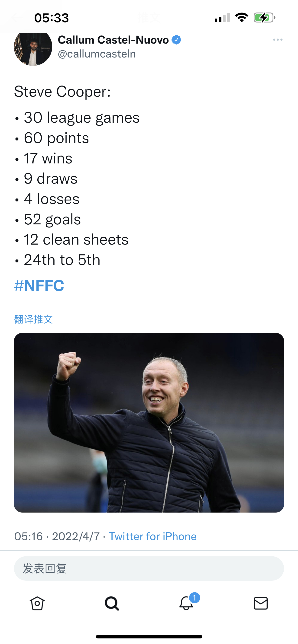Screen dimensions: 298x644
Task: Tap the display name Callum Castel-Nuovo
Action: (113, 40)
